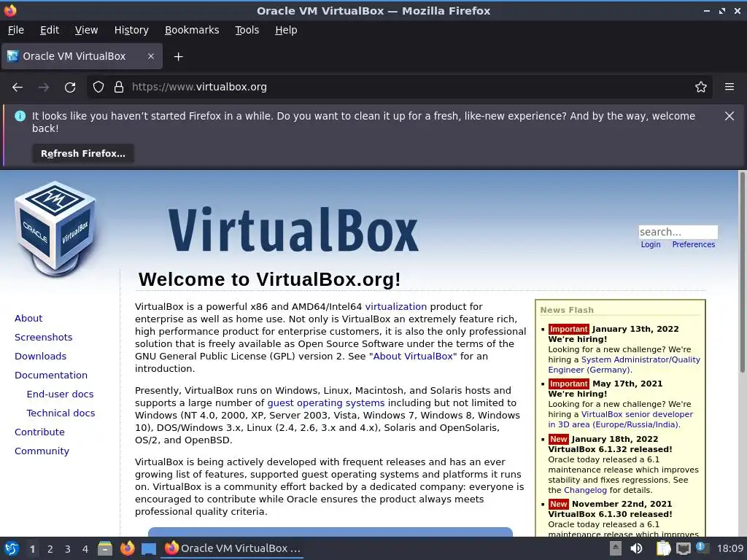Screen dimensions: 747x560
Task: Open the Screenshots sidebar link
Action: click(x=43, y=337)
